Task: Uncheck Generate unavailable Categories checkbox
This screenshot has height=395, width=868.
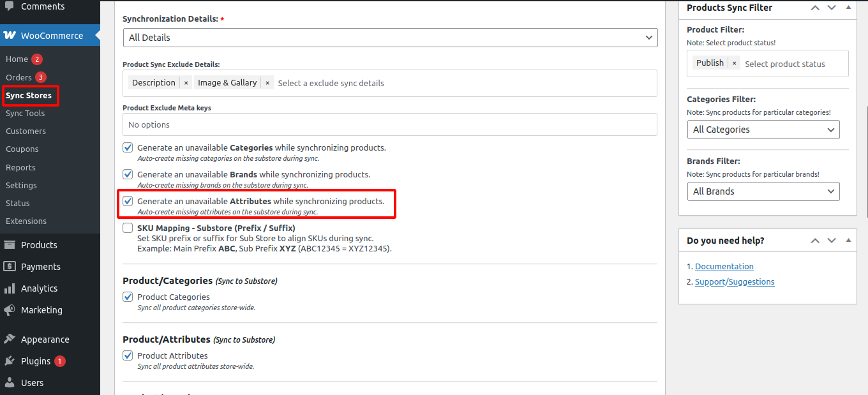Action: coord(128,147)
